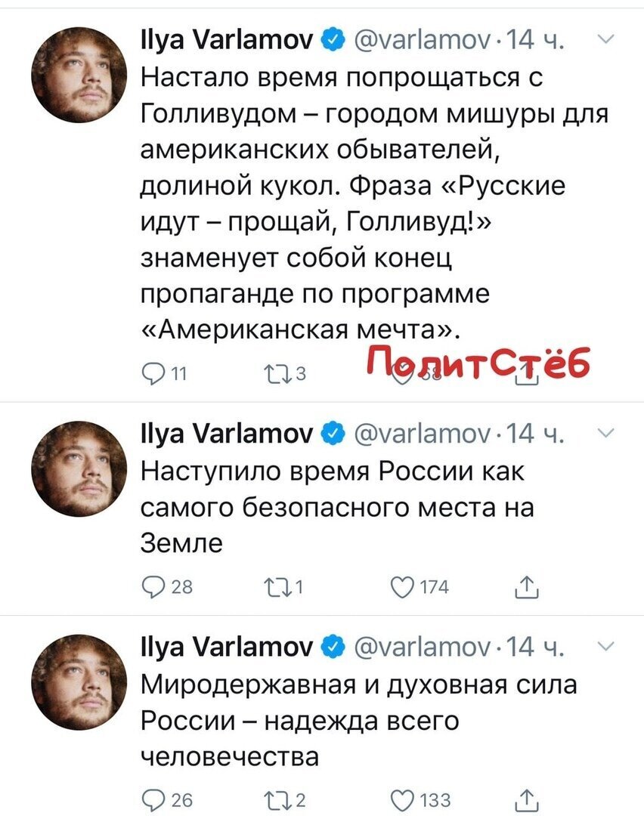Open @varlamov handle in the second tweet
Screen dimensions: 644x816
[x=423, y=434]
